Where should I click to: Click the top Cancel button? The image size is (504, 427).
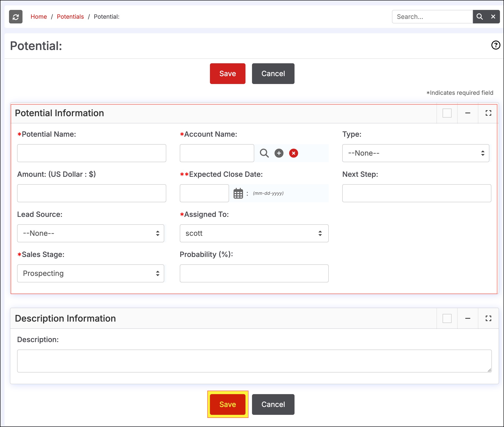coord(273,74)
